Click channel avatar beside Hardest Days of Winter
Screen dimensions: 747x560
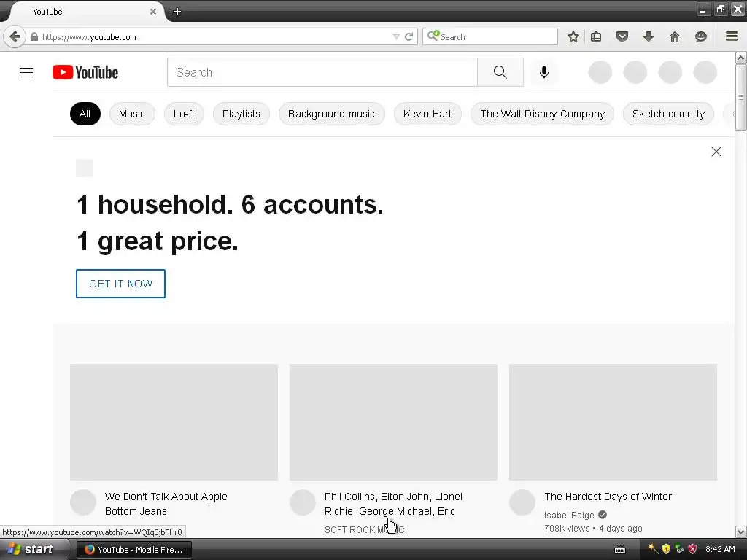pos(522,502)
